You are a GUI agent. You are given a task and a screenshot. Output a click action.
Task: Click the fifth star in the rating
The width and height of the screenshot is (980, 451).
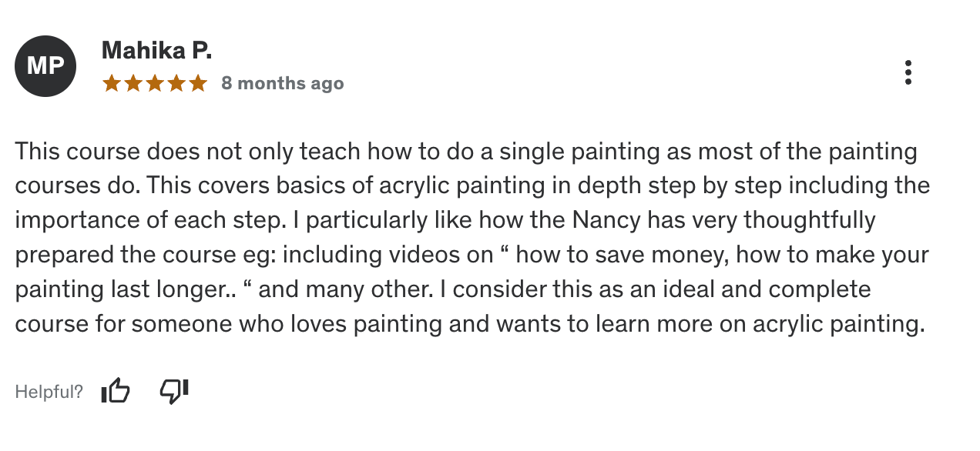pos(198,83)
